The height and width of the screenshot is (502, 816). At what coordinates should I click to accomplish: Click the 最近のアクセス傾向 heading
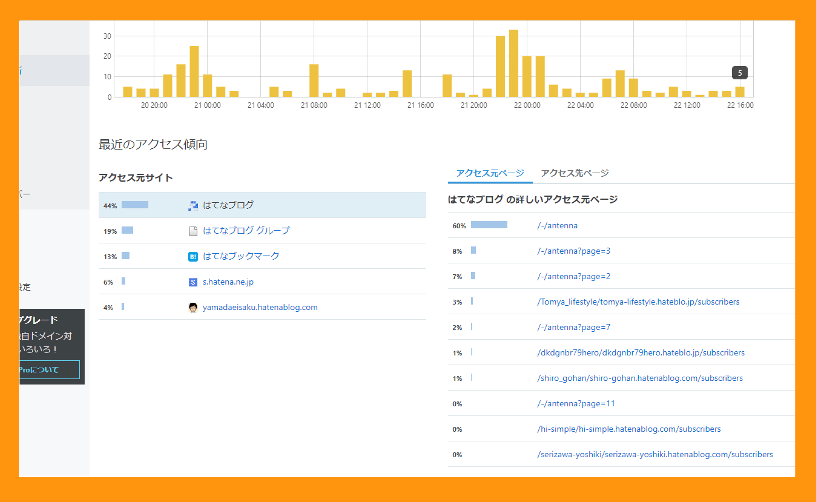(153, 145)
